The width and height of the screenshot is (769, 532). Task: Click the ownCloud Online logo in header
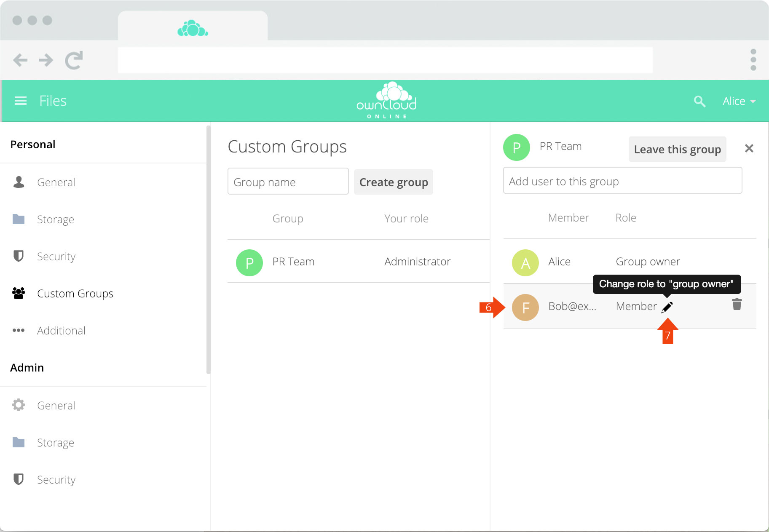click(x=386, y=101)
